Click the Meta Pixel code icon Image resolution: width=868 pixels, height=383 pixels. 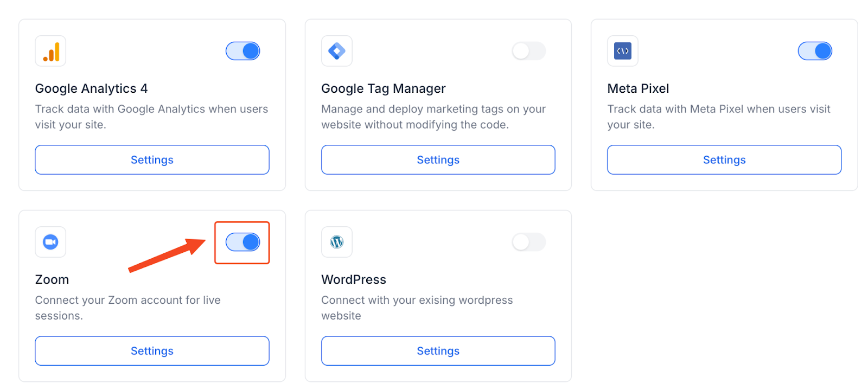coord(623,51)
